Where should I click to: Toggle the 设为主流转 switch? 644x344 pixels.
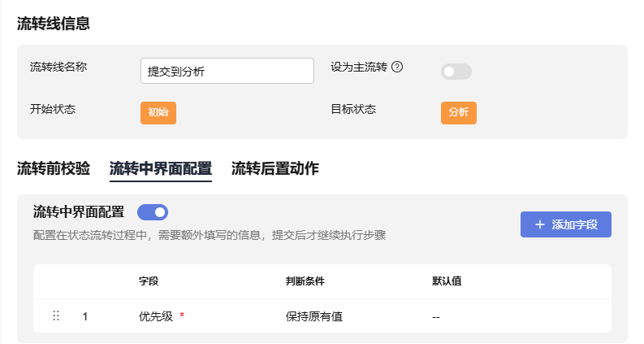[x=456, y=72]
